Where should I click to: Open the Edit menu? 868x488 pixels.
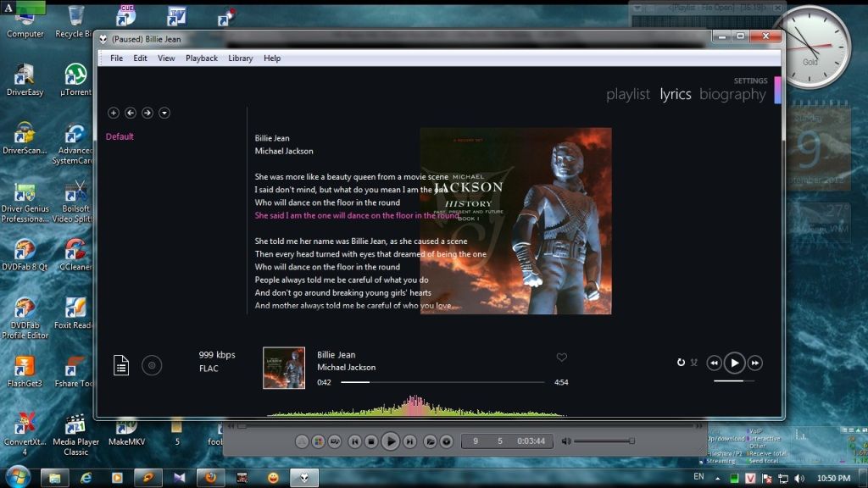tap(140, 58)
